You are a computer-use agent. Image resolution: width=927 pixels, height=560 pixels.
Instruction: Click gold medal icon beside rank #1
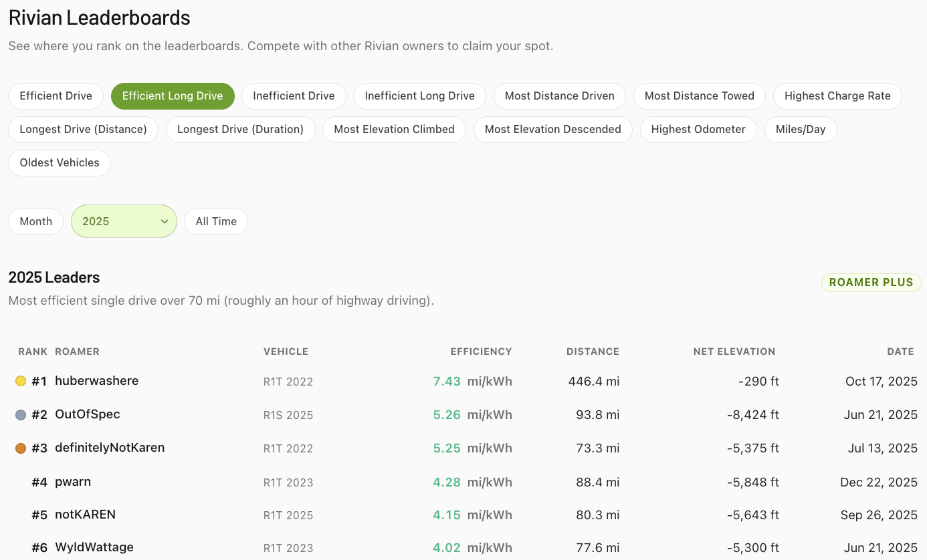click(21, 381)
